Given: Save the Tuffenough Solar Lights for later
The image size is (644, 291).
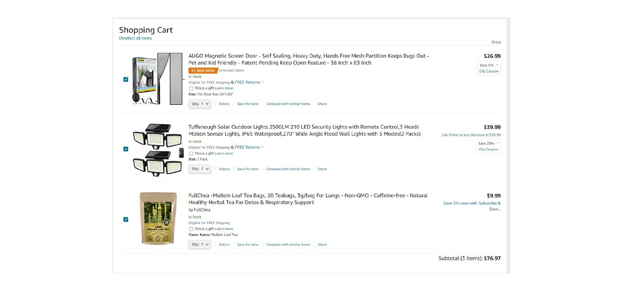Looking at the screenshot, I should [x=248, y=169].
